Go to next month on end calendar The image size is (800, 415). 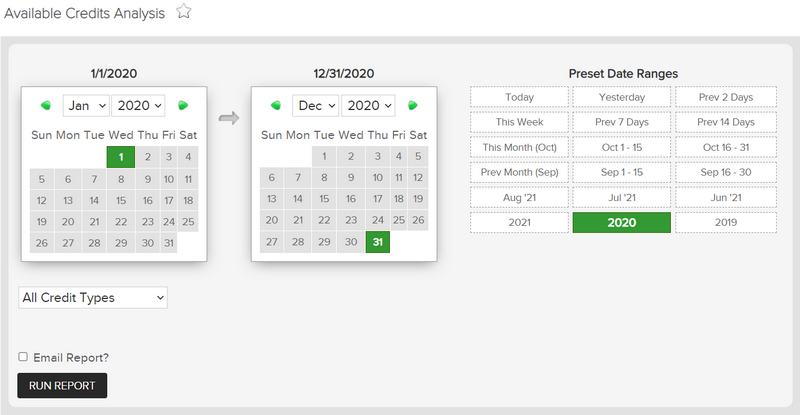(x=413, y=106)
